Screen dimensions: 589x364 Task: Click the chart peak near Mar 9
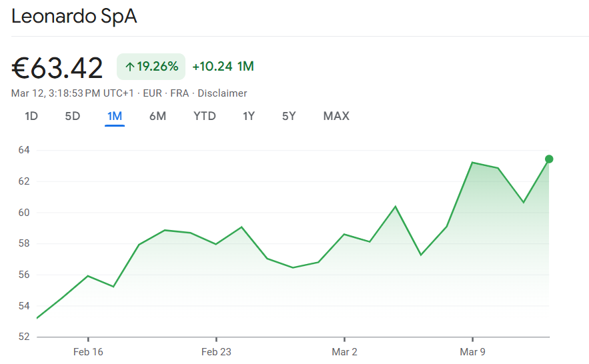(472, 162)
